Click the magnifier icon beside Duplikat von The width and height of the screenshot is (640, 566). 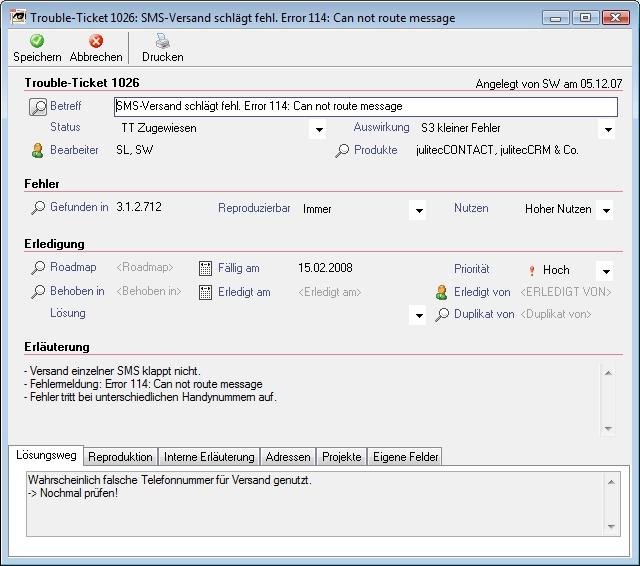coord(442,315)
